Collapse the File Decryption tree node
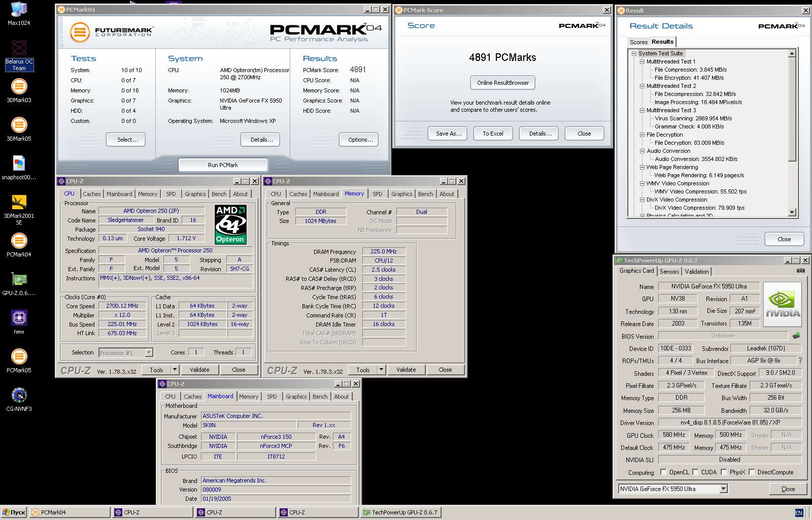 pos(642,135)
